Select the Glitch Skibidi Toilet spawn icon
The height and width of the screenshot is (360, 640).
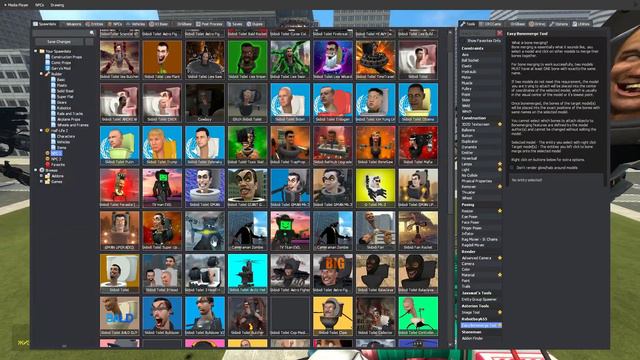247,102
